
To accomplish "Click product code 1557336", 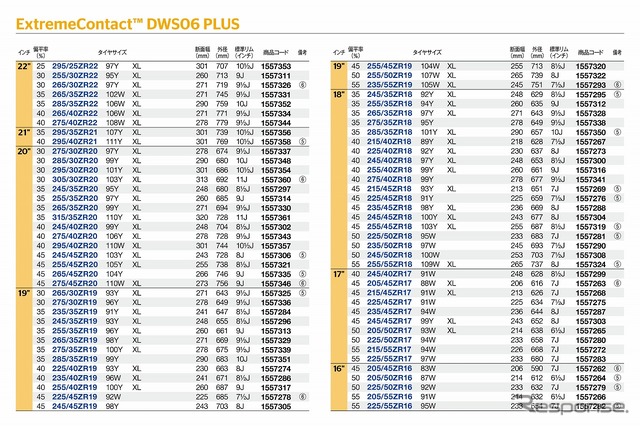I will (x=276, y=302).
